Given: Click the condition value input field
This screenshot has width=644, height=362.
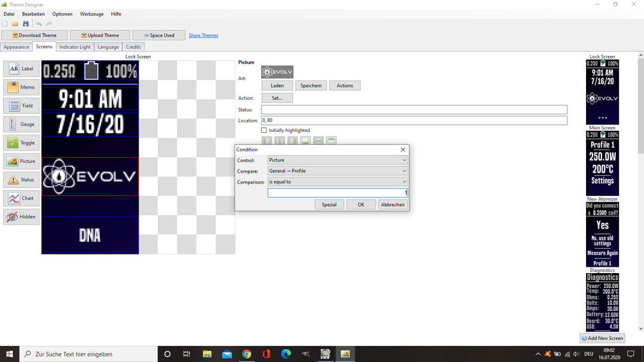Looking at the screenshot, I should 337,193.
